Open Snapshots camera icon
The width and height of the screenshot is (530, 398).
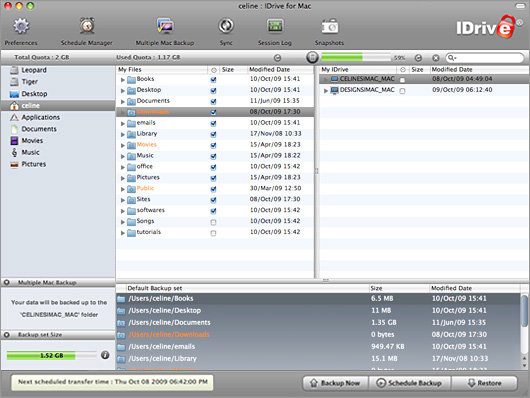[x=330, y=26]
